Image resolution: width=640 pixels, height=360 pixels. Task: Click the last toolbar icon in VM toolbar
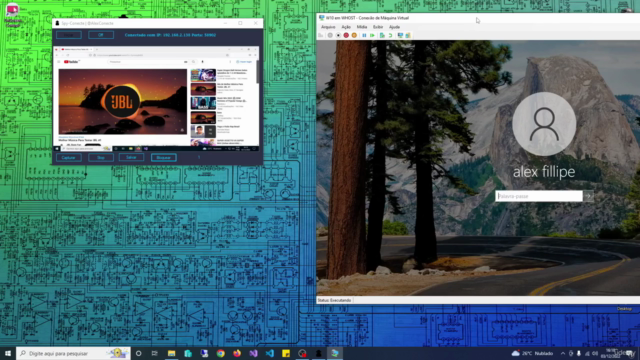pos(408,36)
